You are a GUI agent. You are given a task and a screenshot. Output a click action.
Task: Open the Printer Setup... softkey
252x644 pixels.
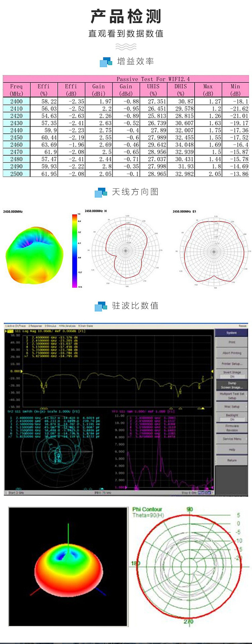pos(232,363)
